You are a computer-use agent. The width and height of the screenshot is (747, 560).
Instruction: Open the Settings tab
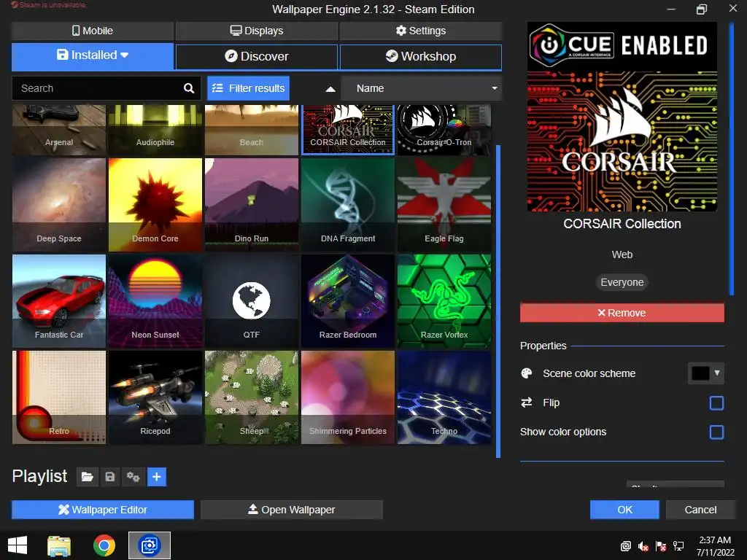click(421, 31)
